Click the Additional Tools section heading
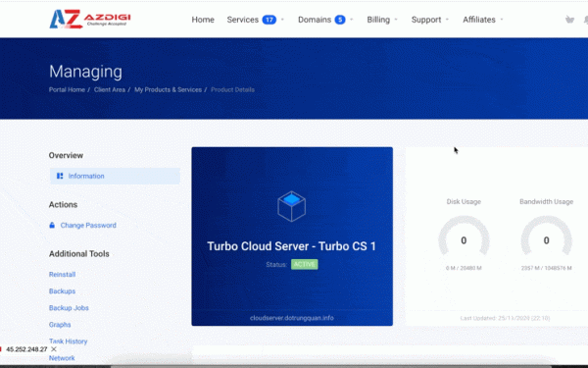Screen dimensions: 588x368 (79, 254)
